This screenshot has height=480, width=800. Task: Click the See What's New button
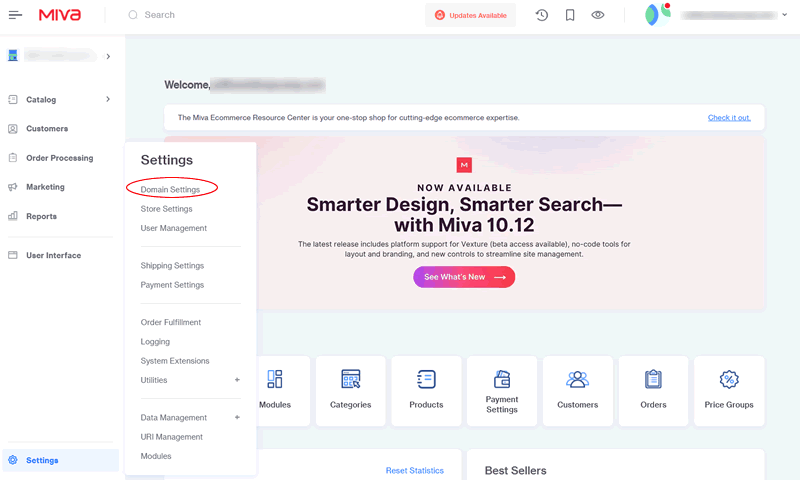pos(464,277)
